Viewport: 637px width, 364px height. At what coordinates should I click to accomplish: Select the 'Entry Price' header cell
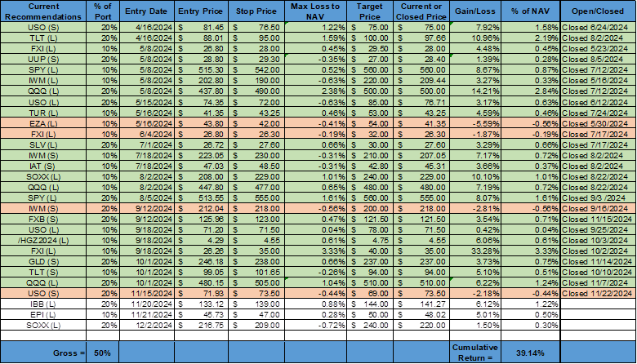tap(201, 11)
